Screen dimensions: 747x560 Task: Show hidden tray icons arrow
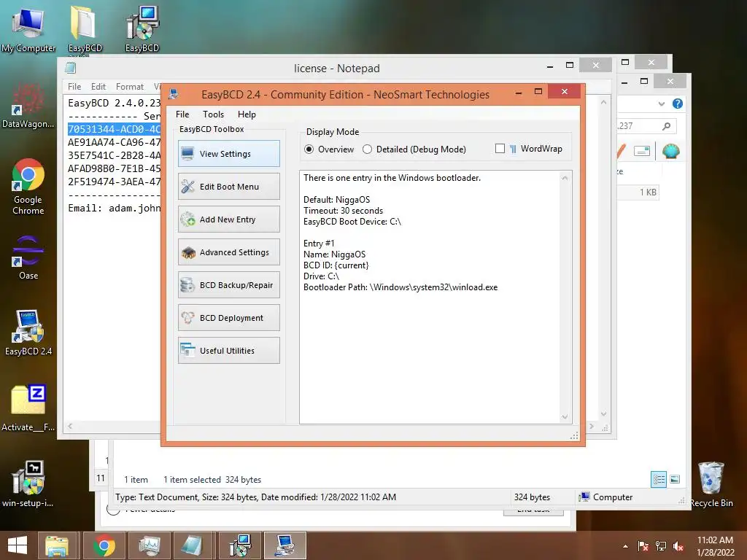pos(625,546)
